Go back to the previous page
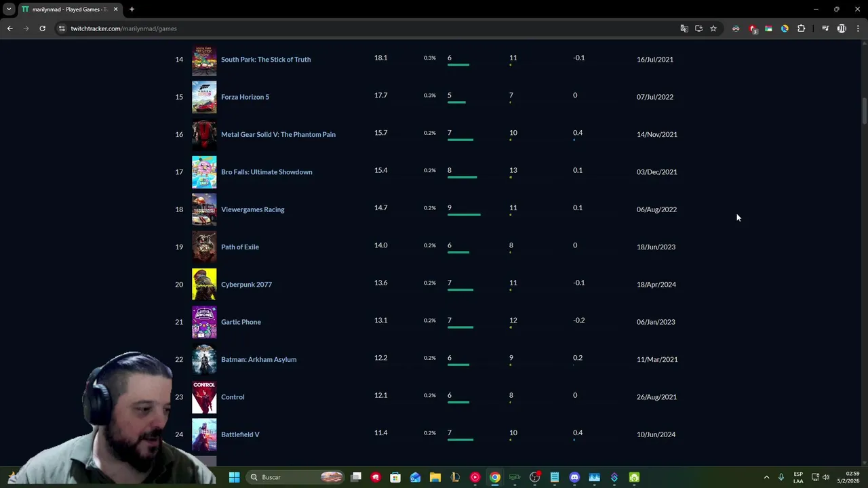Viewport: 868px width, 488px height. tap(9, 28)
